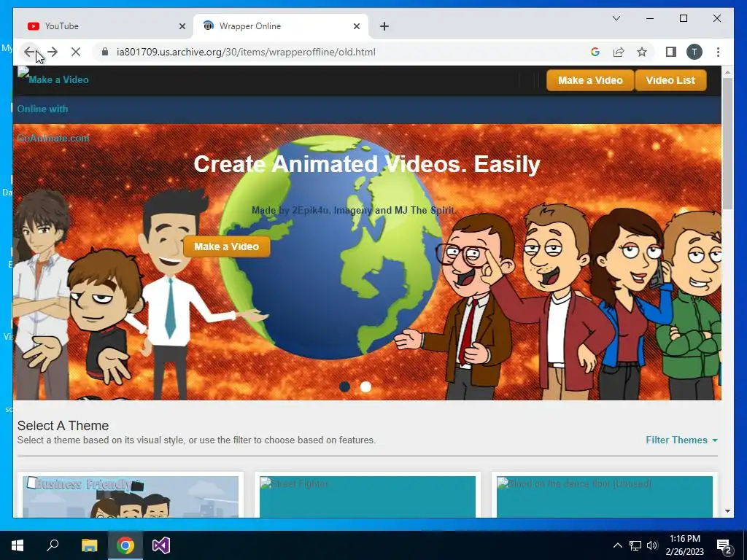747x560 pixels.
Task: Open the Business Friendly theme thumbnail
Action: point(131,496)
